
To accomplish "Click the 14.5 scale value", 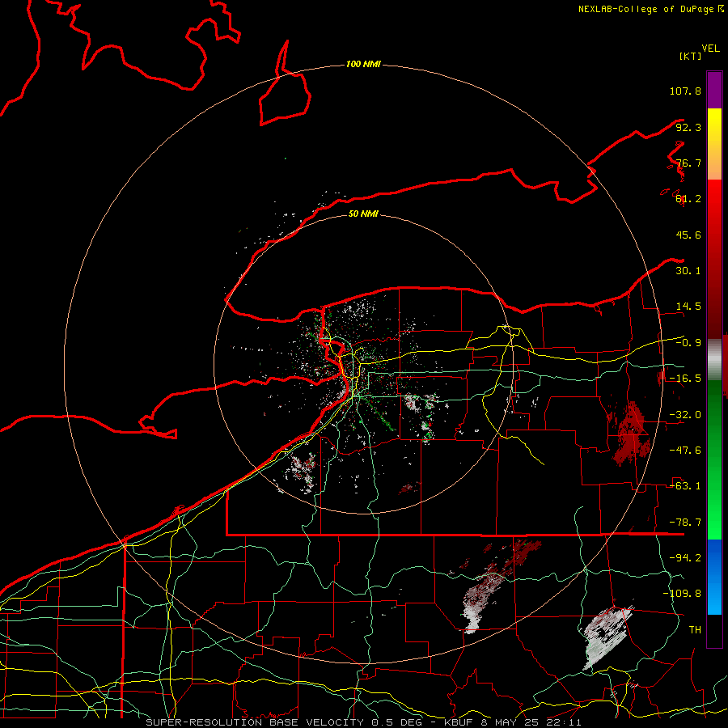I will point(688,307).
